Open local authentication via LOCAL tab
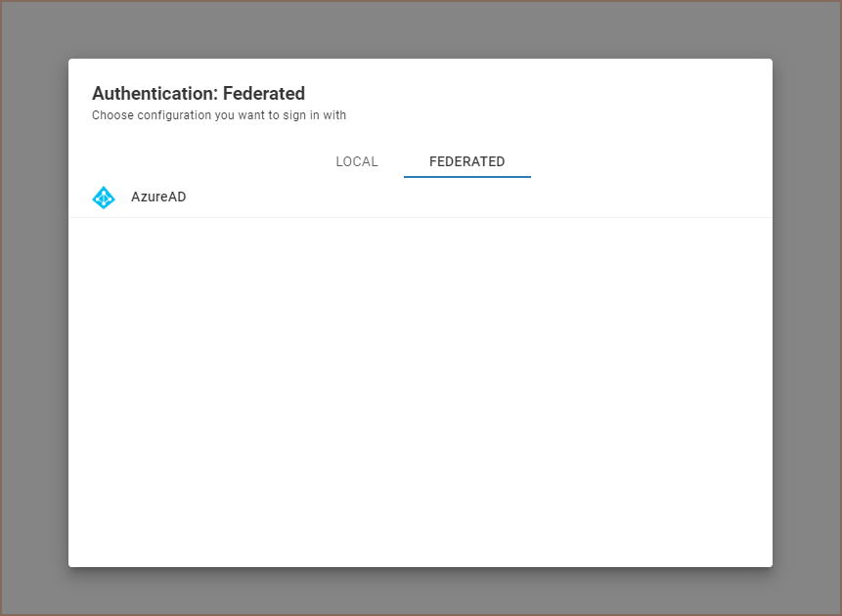 coord(357,161)
